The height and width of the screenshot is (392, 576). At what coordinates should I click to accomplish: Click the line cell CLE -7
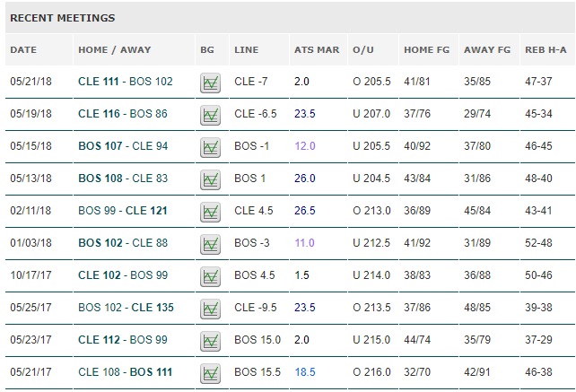(251, 82)
